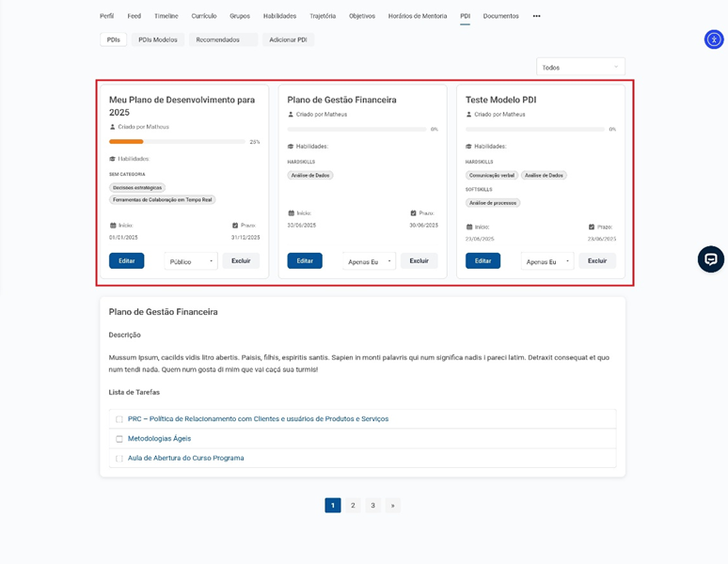Click the Início calendar icon in Plano de Gestão Financeira card
The image size is (728, 564).
click(x=291, y=213)
